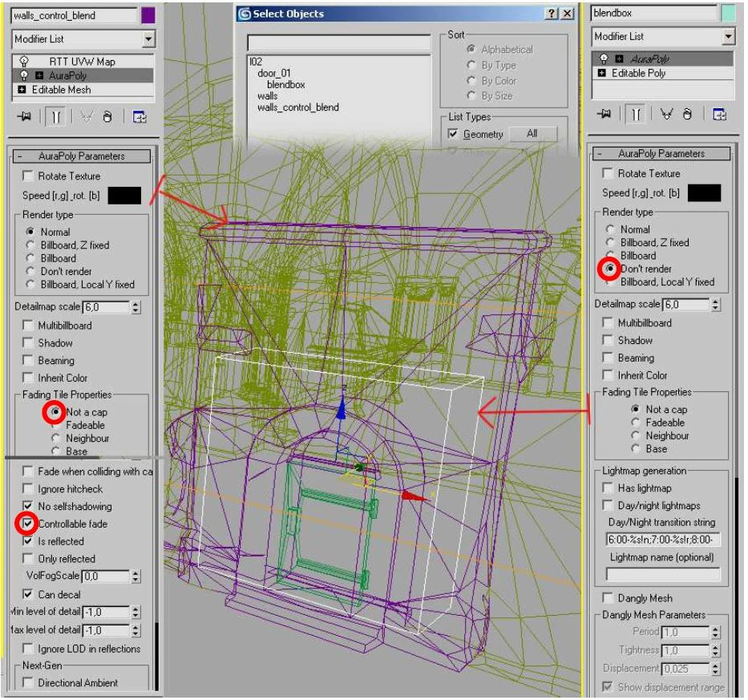This screenshot has height=700, width=748.
Task: Click the walls_control_blend object name field
Action: (75, 15)
